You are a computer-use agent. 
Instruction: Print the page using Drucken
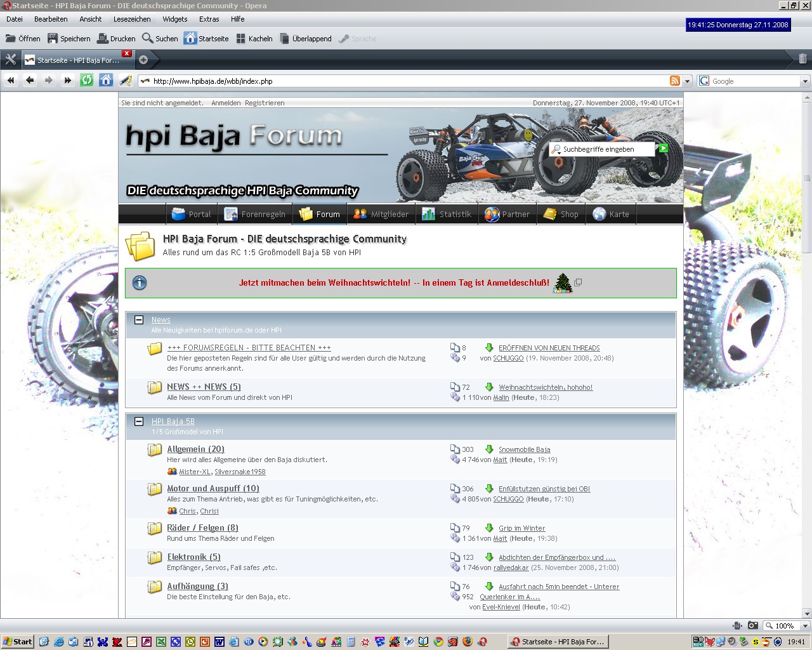(x=116, y=39)
